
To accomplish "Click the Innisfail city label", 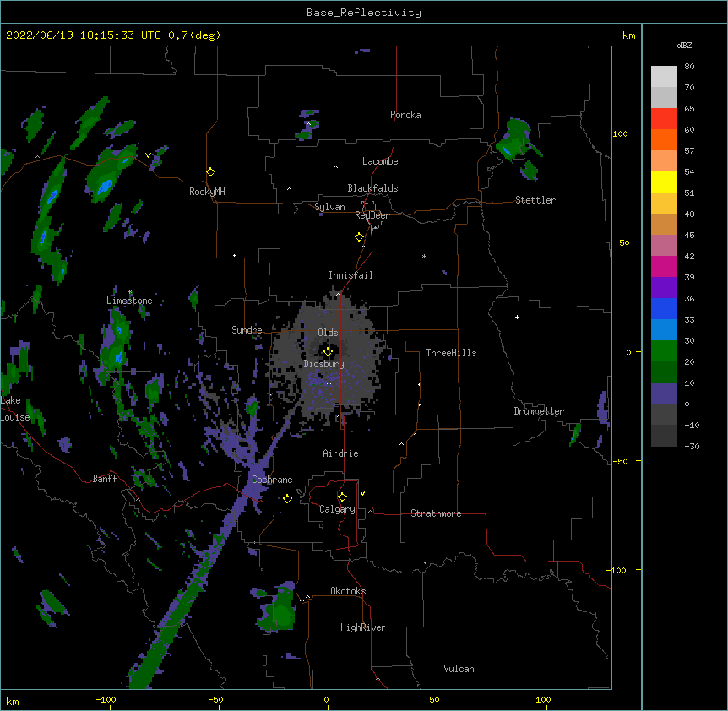I will pyautogui.click(x=350, y=275).
